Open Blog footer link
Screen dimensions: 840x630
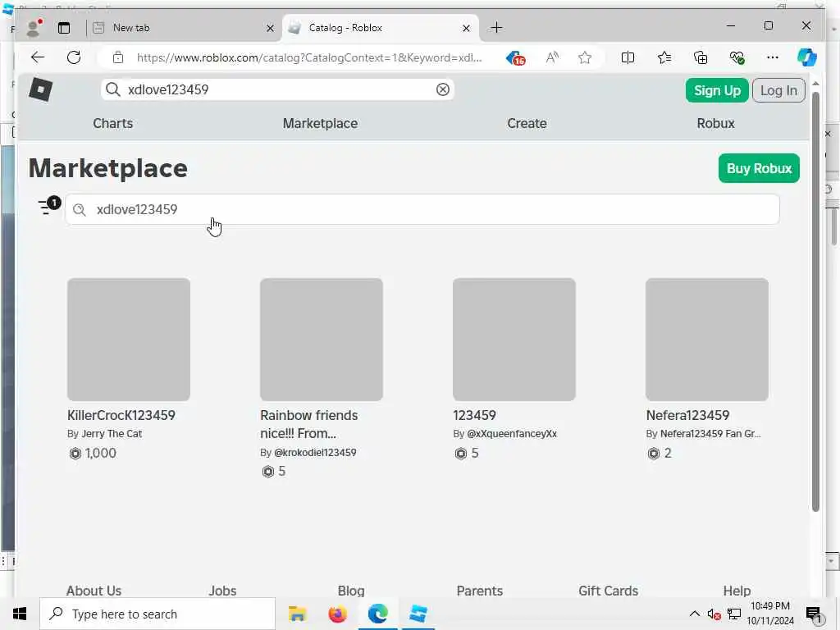tap(351, 591)
